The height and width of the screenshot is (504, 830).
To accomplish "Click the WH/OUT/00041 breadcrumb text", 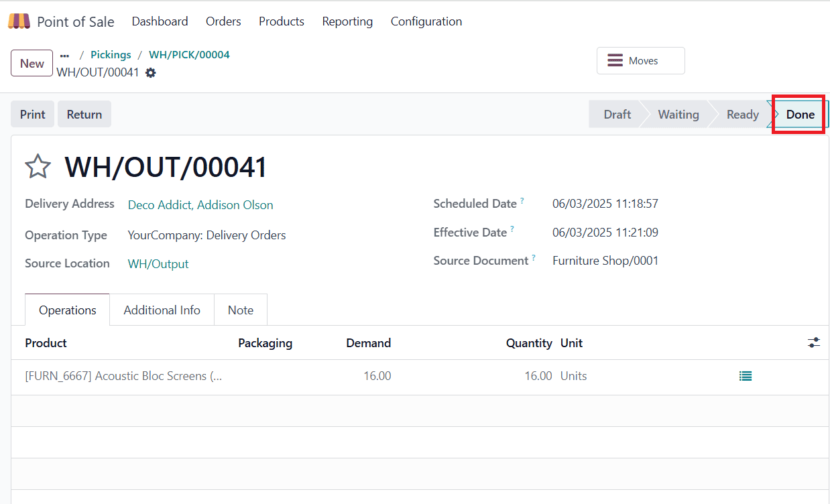I will [98, 72].
